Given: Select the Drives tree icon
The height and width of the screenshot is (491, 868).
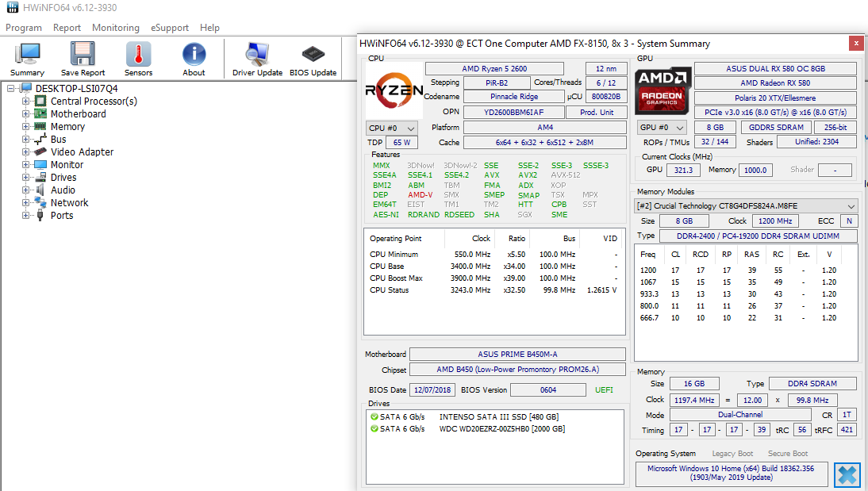Looking at the screenshot, I should pyautogui.click(x=40, y=177).
